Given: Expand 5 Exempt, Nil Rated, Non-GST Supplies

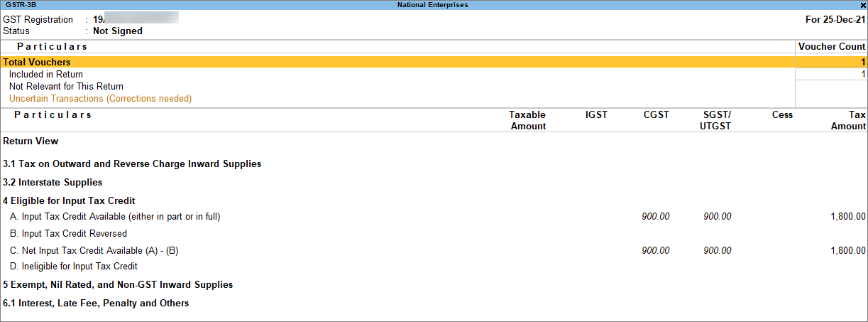Looking at the screenshot, I should [118, 285].
